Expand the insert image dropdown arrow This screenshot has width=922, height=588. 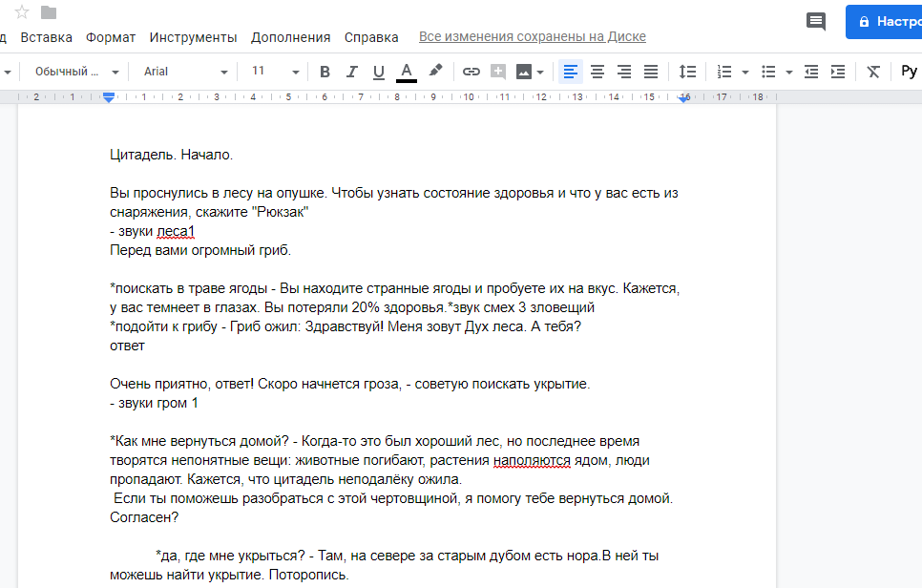[x=540, y=73]
